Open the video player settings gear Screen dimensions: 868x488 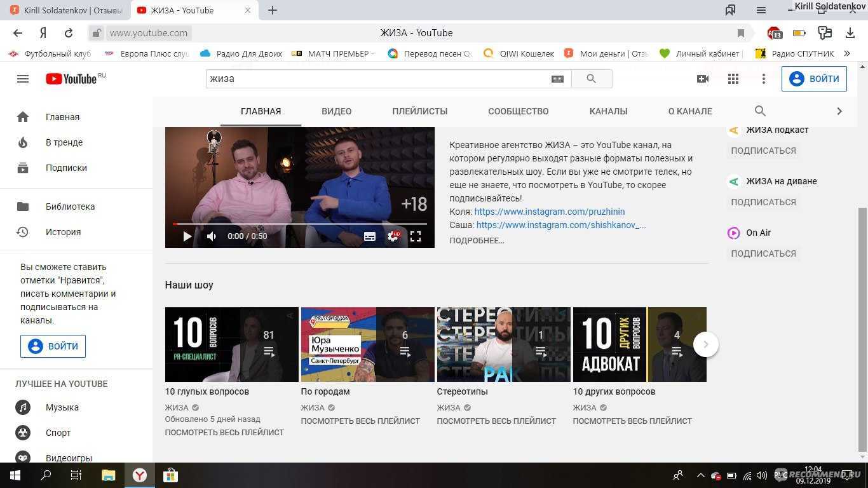click(393, 236)
